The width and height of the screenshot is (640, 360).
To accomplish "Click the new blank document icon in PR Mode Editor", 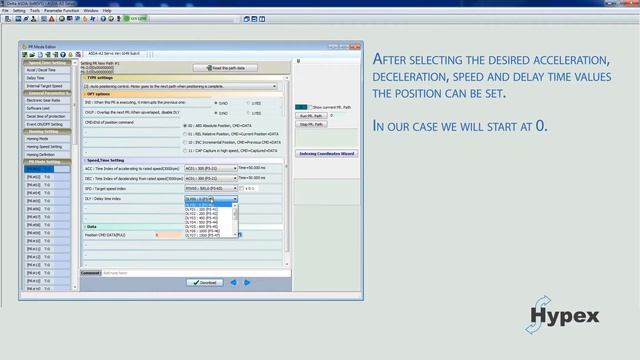I will [x=40, y=54].
